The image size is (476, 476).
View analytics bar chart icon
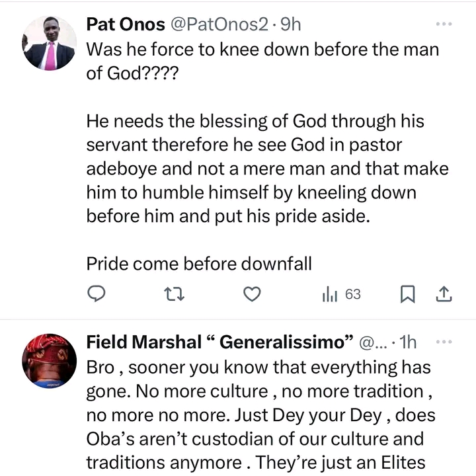[x=329, y=294]
